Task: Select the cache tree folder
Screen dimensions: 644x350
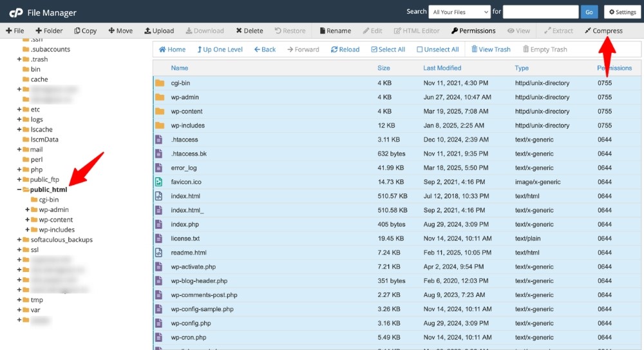Action: [39, 79]
